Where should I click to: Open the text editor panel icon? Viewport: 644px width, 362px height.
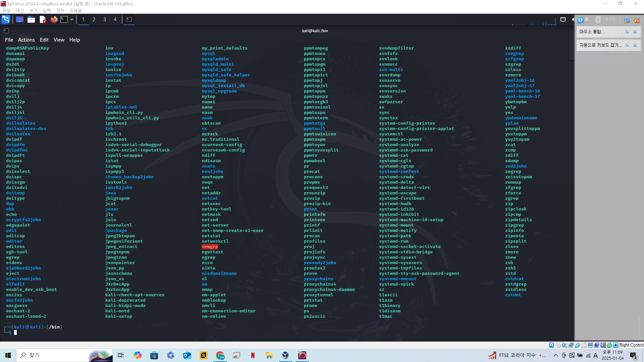(43, 19)
